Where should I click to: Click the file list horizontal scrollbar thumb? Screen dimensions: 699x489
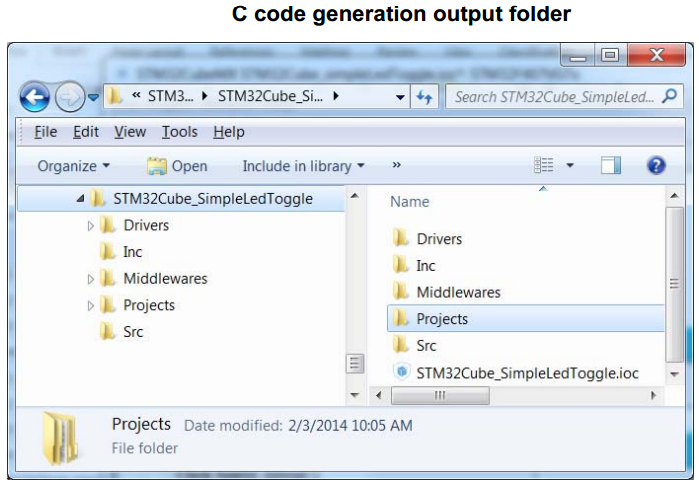point(440,395)
